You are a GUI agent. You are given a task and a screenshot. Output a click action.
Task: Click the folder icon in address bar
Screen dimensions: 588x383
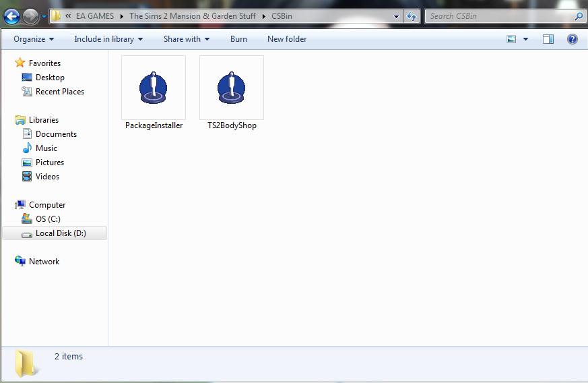click(x=56, y=16)
